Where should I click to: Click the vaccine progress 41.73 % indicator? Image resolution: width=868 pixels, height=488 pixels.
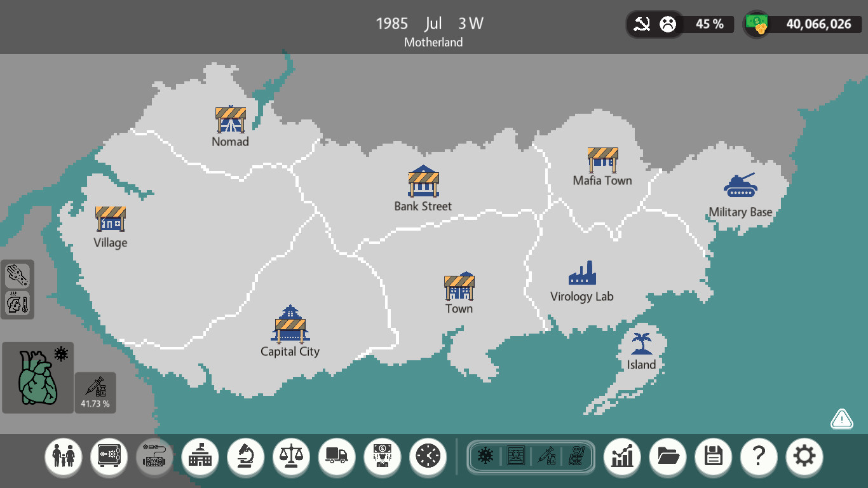(x=95, y=392)
